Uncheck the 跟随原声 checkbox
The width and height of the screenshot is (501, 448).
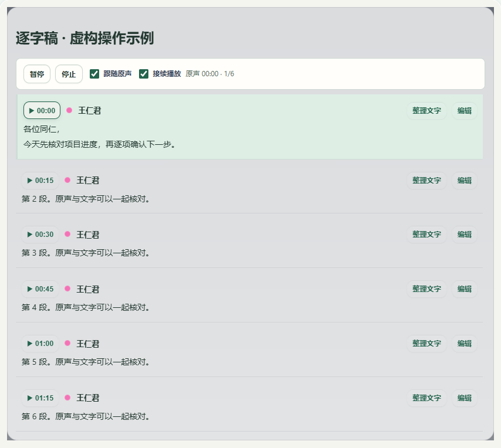pyautogui.click(x=94, y=74)
